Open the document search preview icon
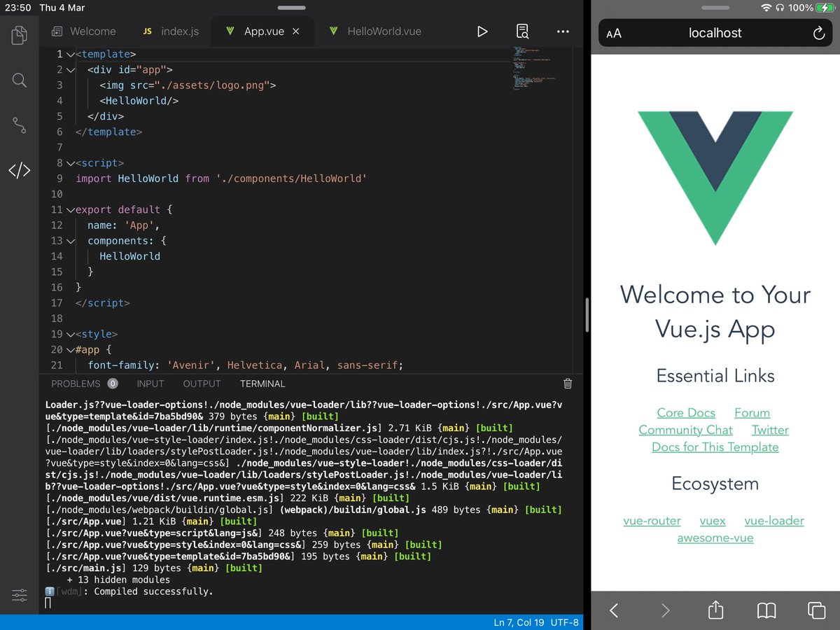 click(x=522, y=31)
